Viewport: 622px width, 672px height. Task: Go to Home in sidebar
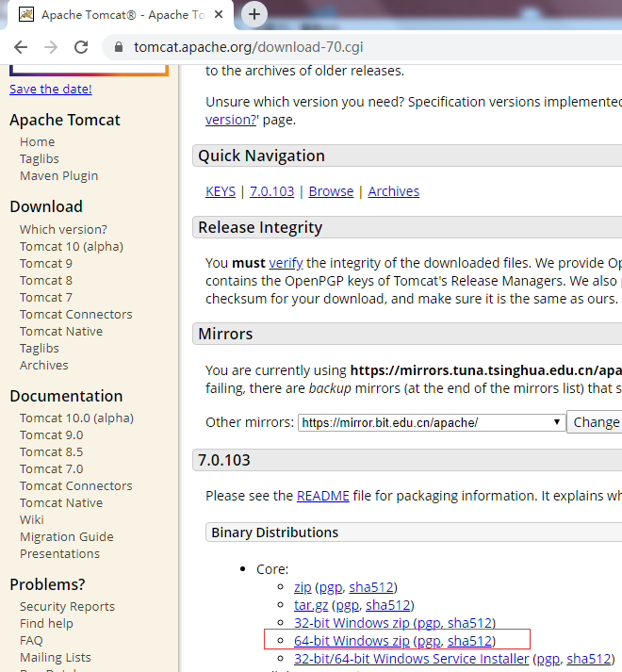[x=38, y=142]
